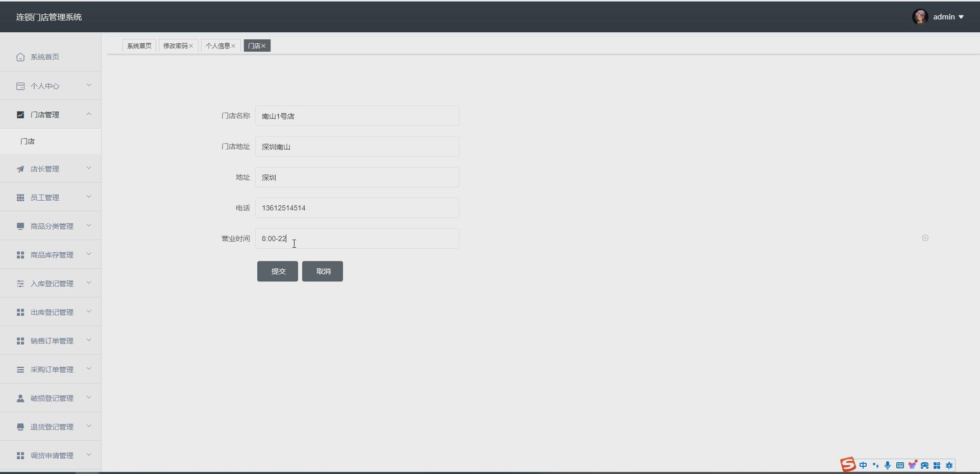Viewport: 980px width, 474px height.
Task: Click the 销售订单管理 menu label
Action: pyautogui.click(x=52, y=341)
